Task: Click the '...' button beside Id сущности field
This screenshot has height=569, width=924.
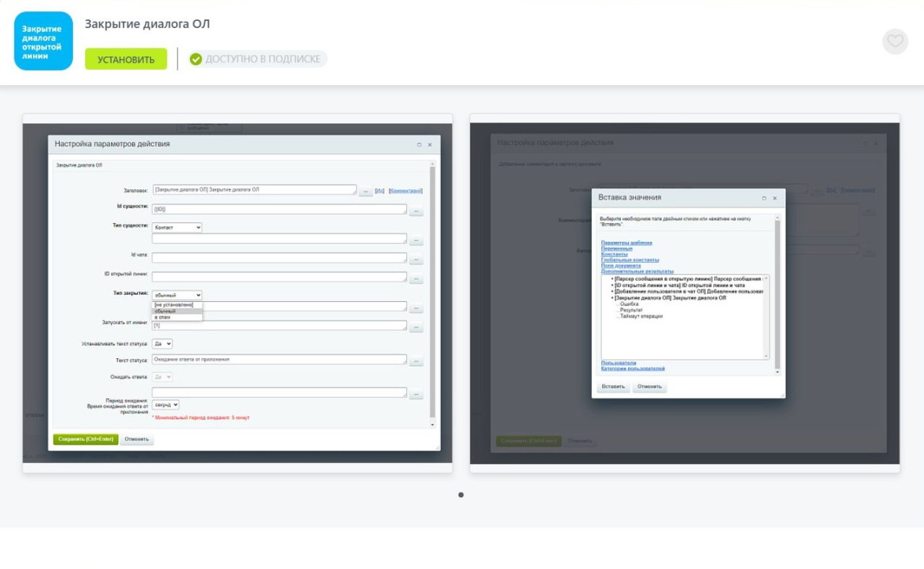Action: coord(416,211)
